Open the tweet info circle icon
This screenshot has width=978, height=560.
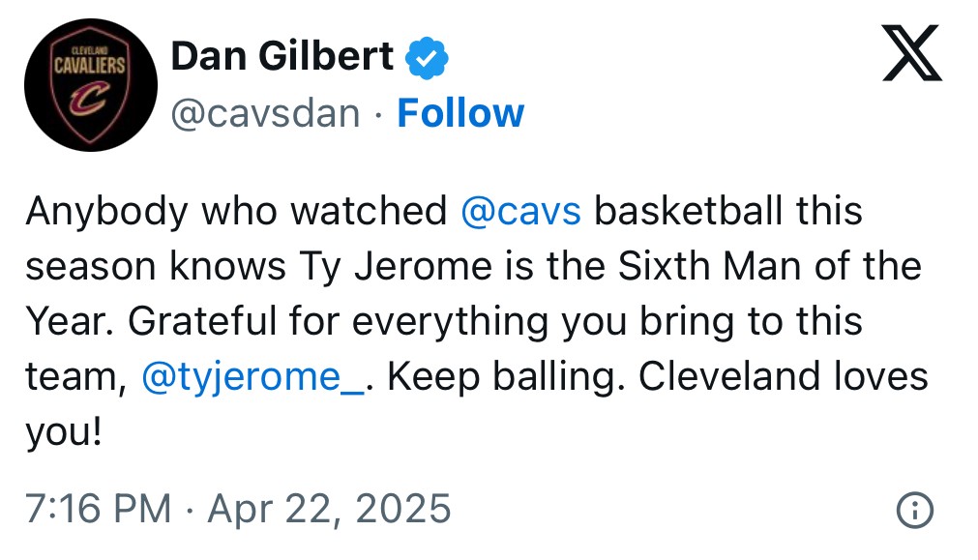[x=915, y=510]
